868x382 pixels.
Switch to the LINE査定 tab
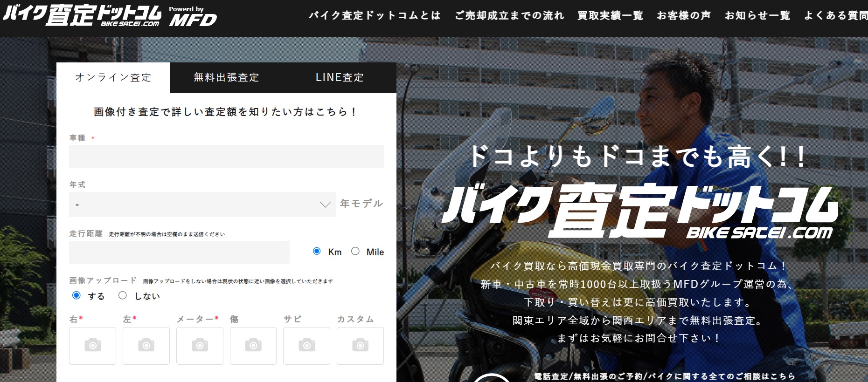tap(340, 78)
